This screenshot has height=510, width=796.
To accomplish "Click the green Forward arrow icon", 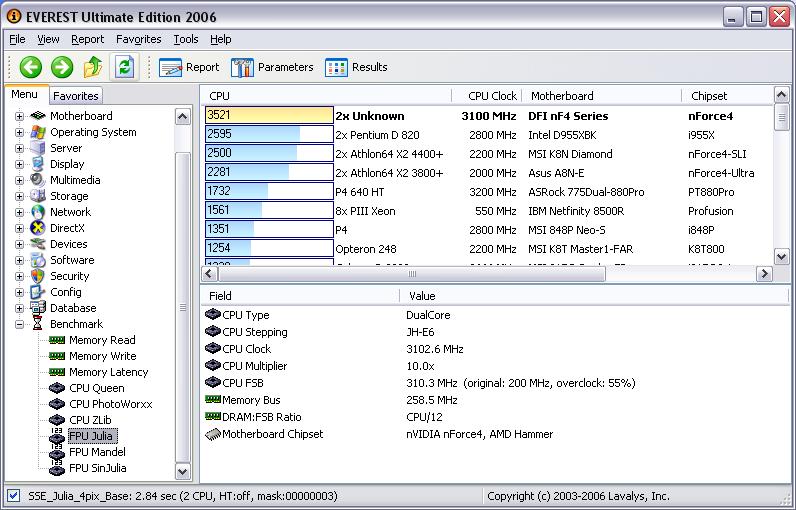I will click(62, 67).
